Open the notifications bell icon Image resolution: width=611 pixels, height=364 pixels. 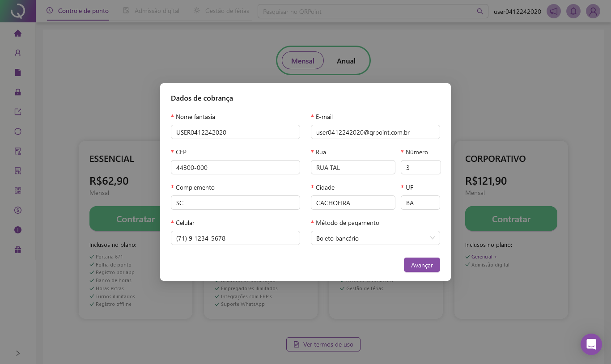[573, 11]
